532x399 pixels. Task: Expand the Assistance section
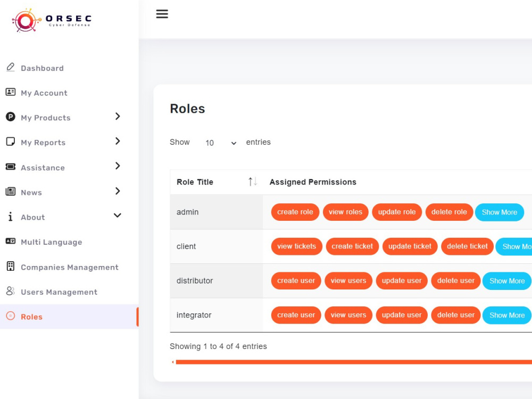118,167
